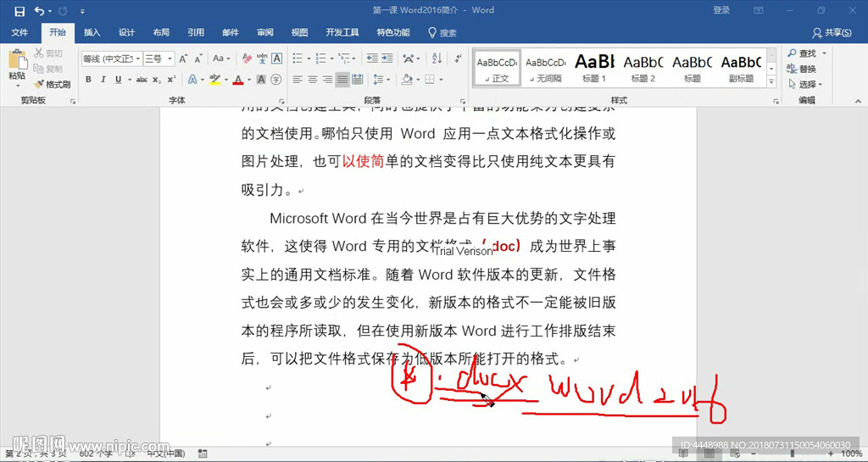The width and height of the screenshot is (868, 462).
Task: Sort text with the A-Z sort icon
Action: (x=437, y=58)
